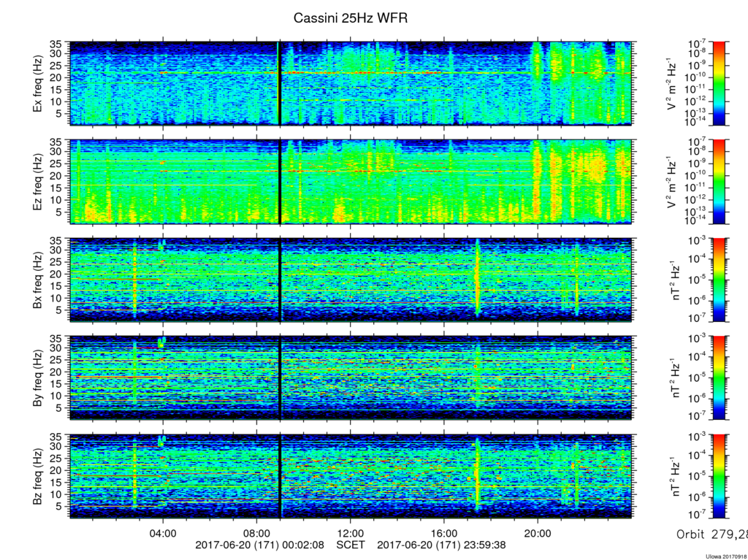The image size is (748, 560).
Task: Click the 08:00 time axis label
Action: [257, 533]
